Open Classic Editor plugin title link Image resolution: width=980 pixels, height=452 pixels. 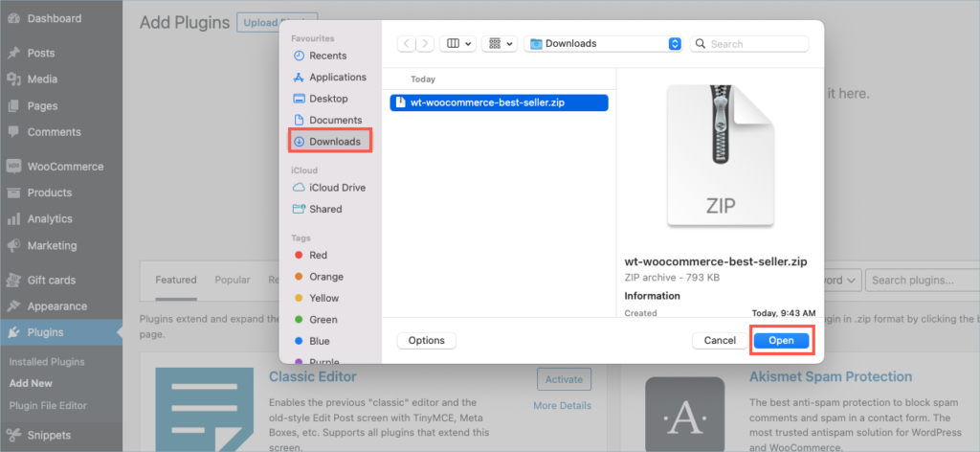[x=313, y=376]
